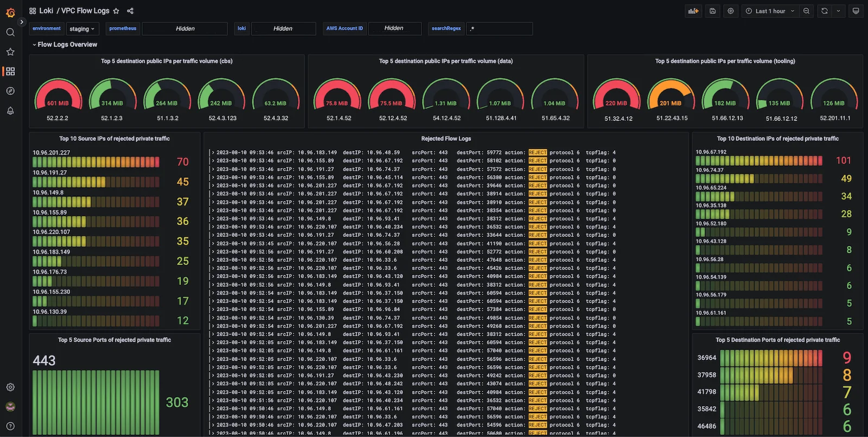The image size is (868, 437).
Task: Mark the VPC Flow Logs dashboard as favorite
Action: pos(116,11)
